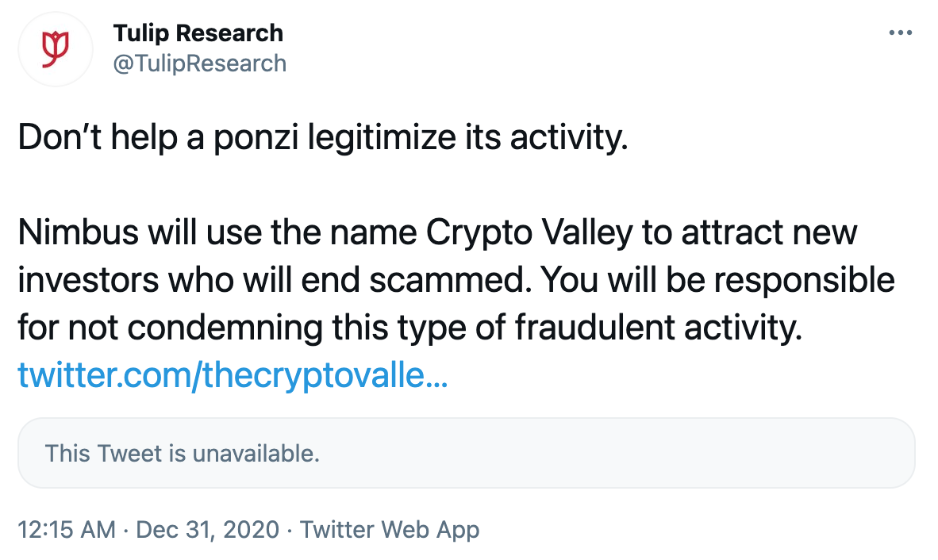
Task: Click the word 'legitimize' in first line
Action: click(x=382, y=137)
